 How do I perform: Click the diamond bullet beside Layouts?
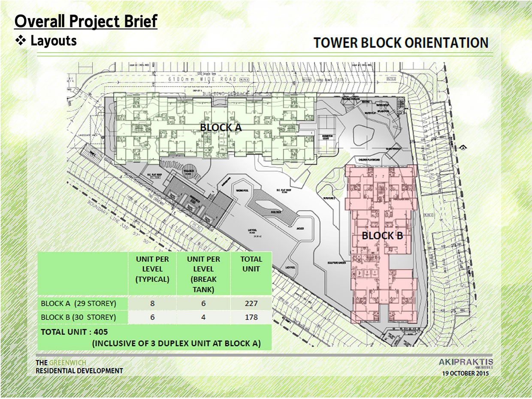21,41
